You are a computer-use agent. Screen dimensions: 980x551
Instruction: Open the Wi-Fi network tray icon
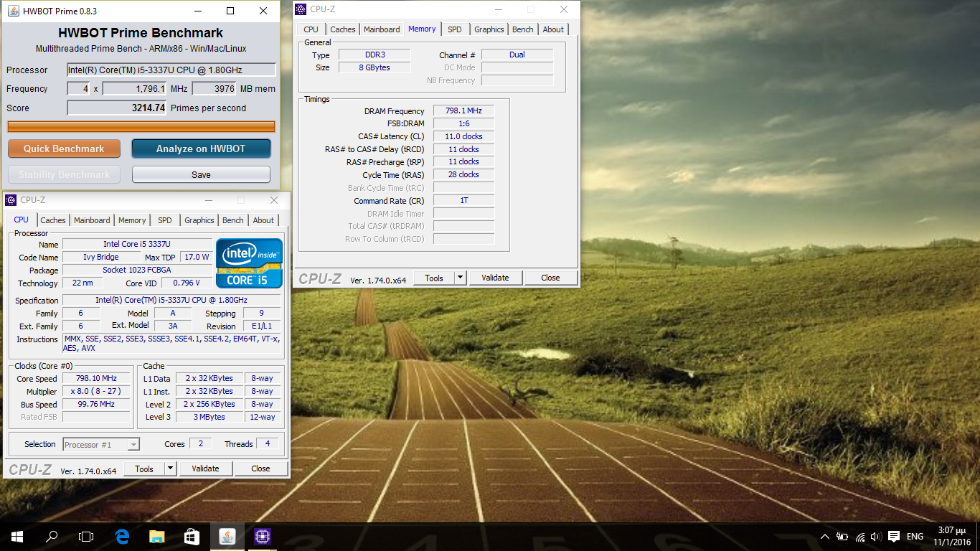859,537
